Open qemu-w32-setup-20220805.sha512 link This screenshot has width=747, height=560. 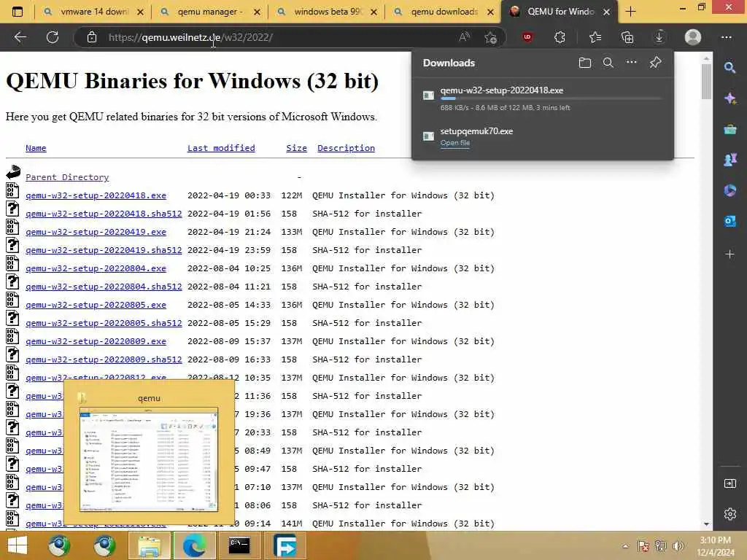[104, 323]
